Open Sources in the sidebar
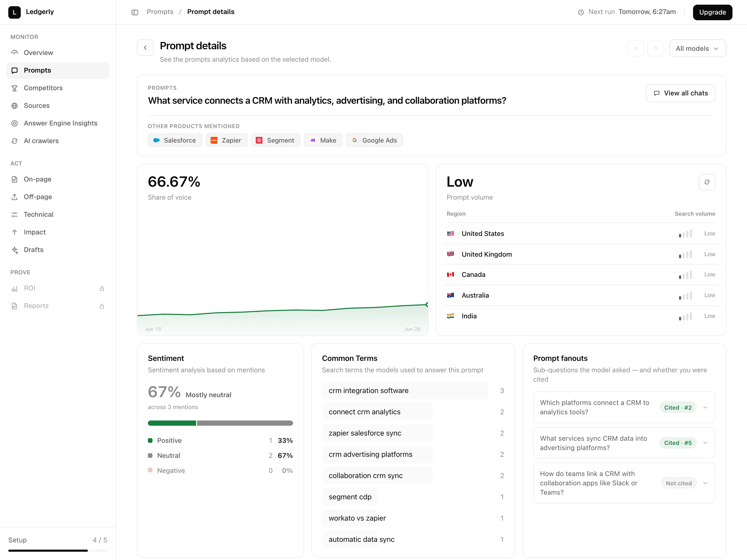 tap(58, 106)
